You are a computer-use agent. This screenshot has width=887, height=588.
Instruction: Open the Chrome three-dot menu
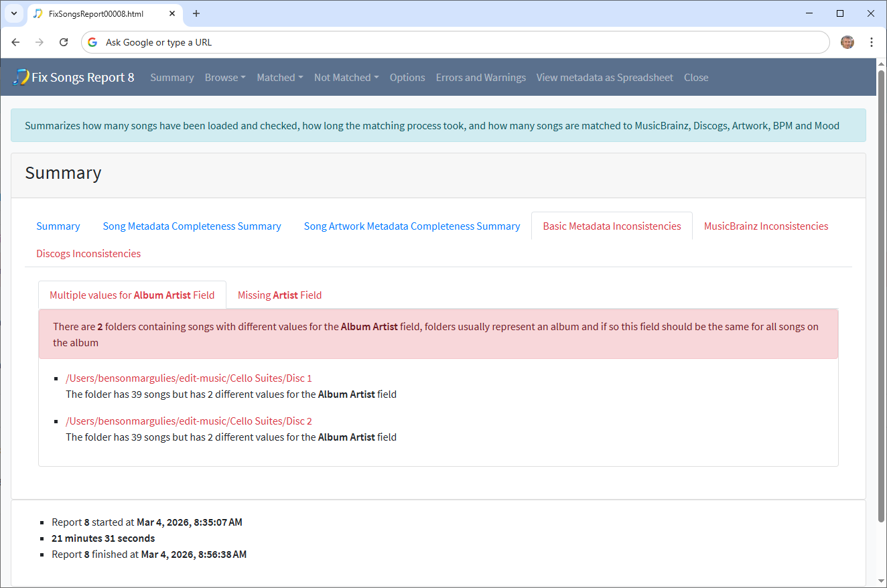[871, 42]
